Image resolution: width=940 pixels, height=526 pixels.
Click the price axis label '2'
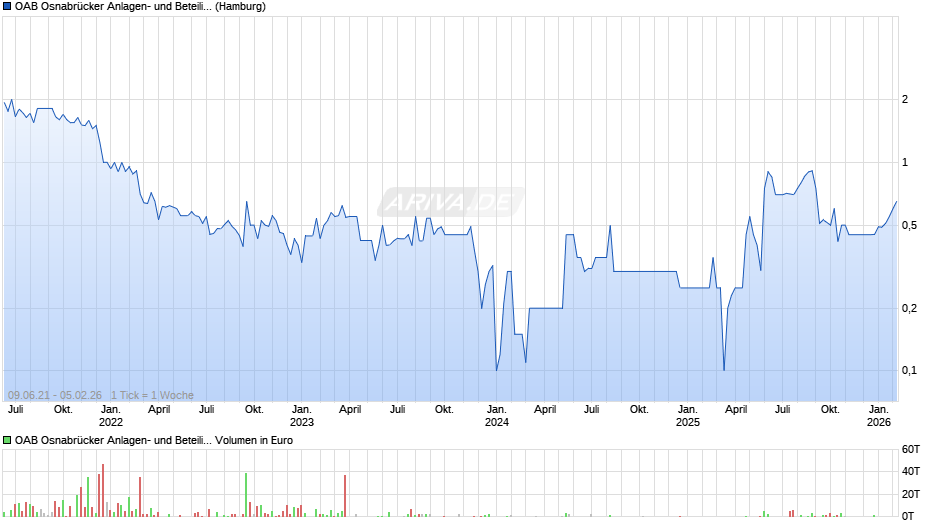coord(905,100)
